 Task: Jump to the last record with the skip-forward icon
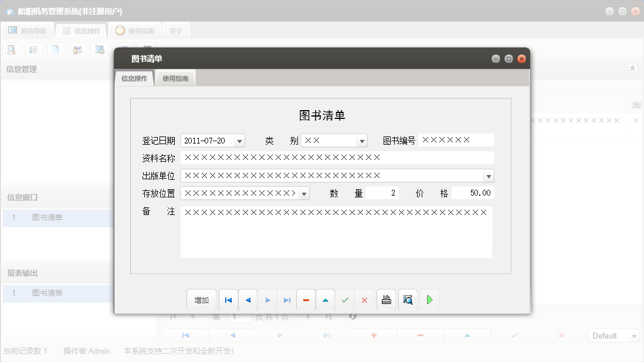(287, 299)
